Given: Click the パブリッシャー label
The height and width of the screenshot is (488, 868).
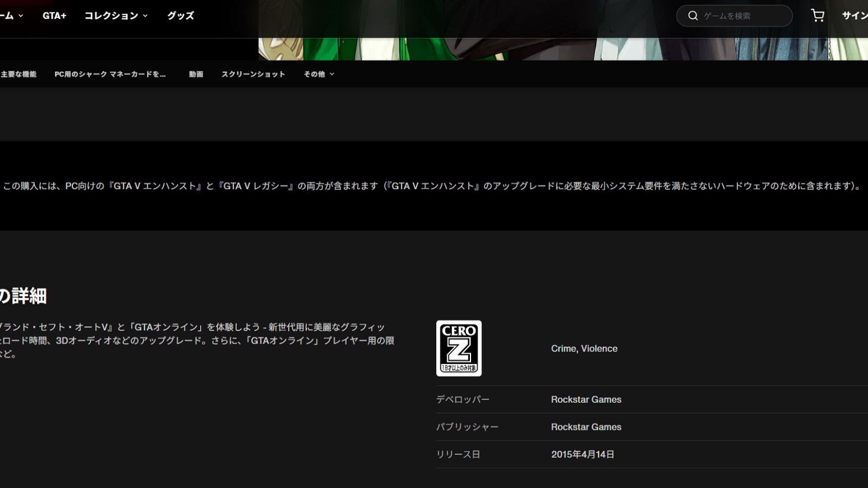Looking at the screenshot, I should (x=468, y=427).
